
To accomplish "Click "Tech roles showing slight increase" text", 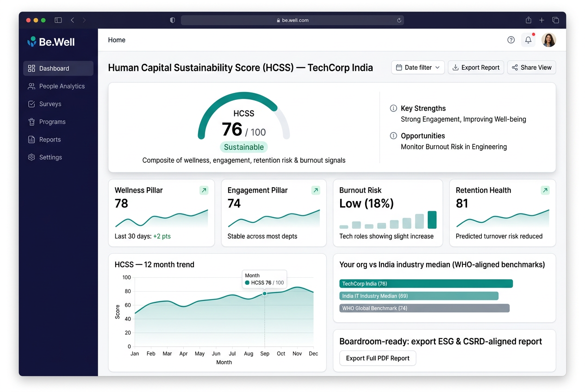I will (386, 236).
